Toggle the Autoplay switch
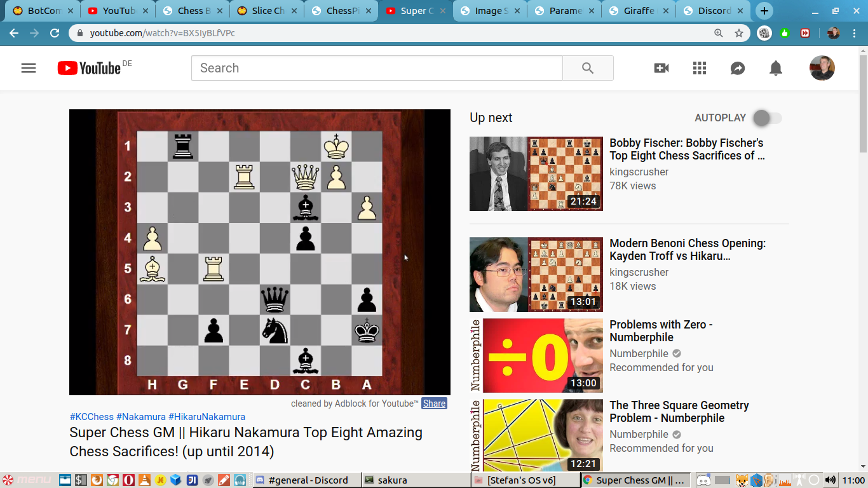The height and width of the screenshot is (488, 868). tap(766, 118)
